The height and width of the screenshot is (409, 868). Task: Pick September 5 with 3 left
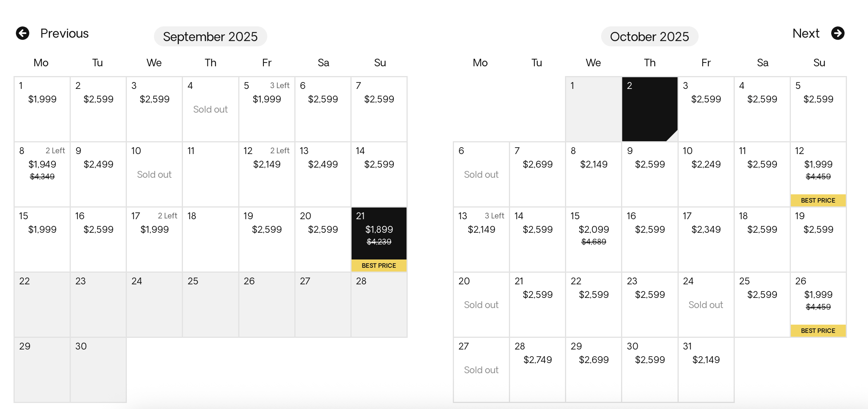[267, 109]
